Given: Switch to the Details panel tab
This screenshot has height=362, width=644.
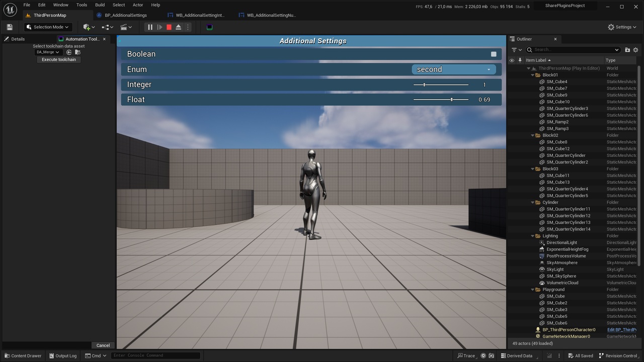Looking at the screenshot, I should coord(18,39).
